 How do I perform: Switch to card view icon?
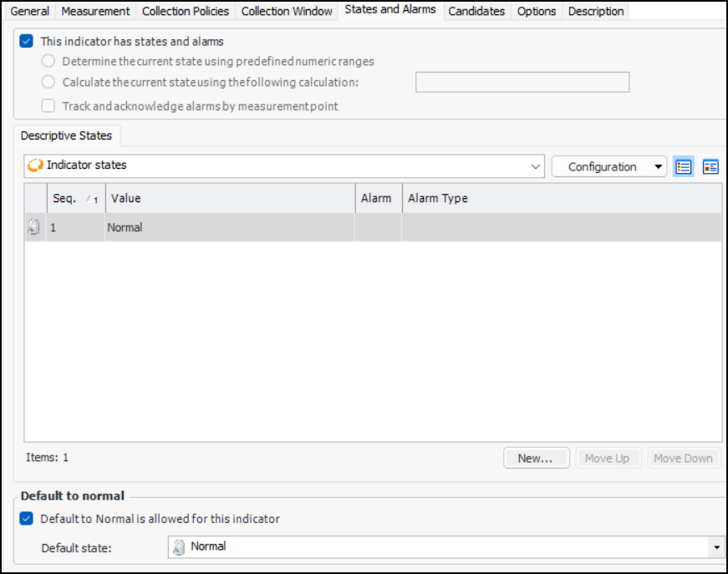pos(710,167)
